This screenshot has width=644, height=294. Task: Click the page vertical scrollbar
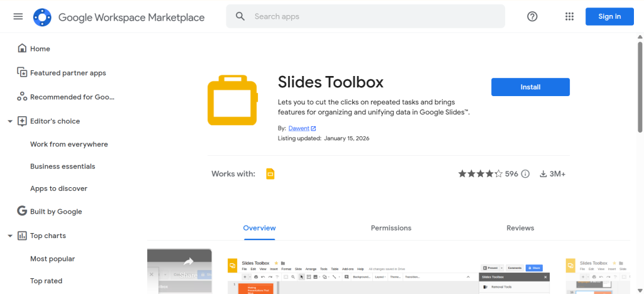pyautogui.click(x=640, y=86)
